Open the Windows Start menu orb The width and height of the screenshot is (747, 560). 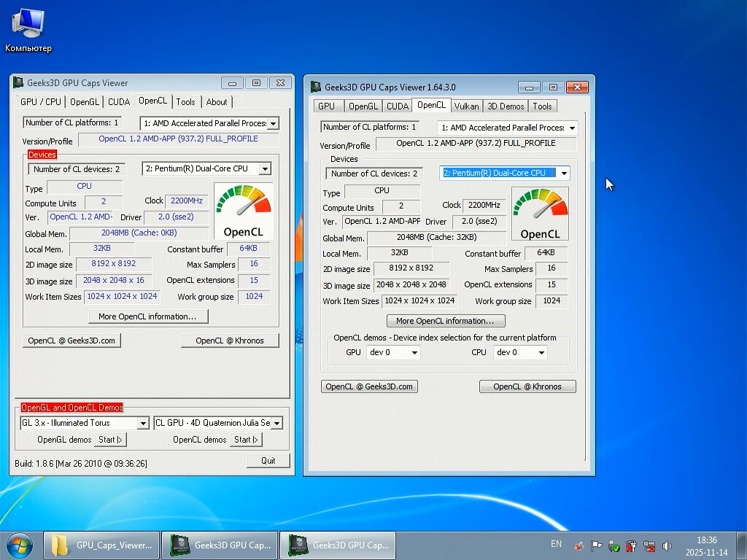(20, 545)
